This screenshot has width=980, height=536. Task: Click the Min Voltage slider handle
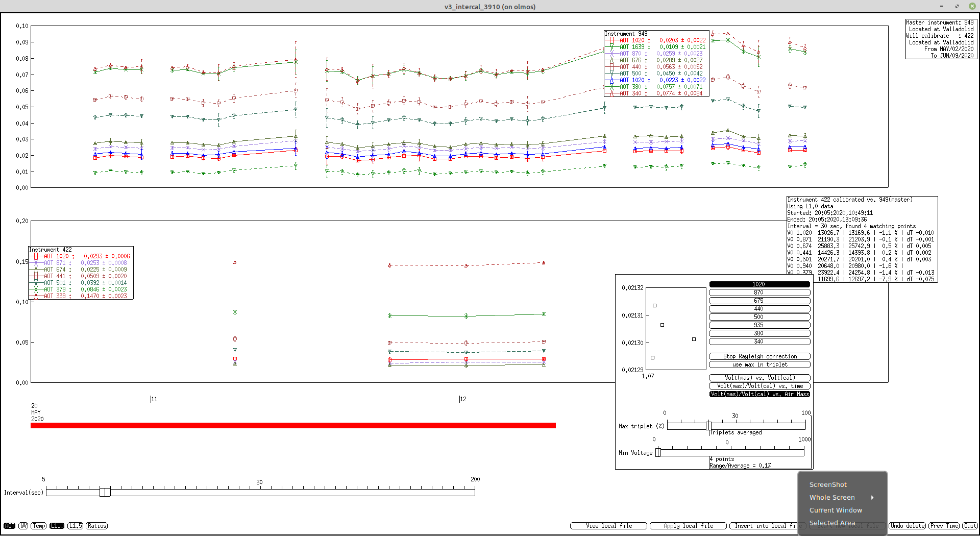coord(658,452)
